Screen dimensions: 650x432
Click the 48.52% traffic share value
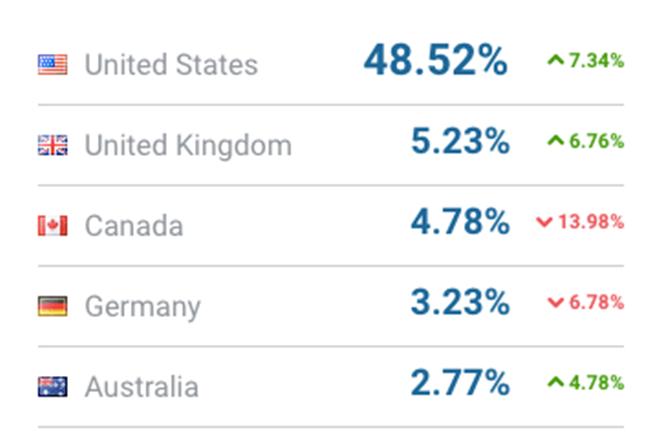[x=435, y=61]
